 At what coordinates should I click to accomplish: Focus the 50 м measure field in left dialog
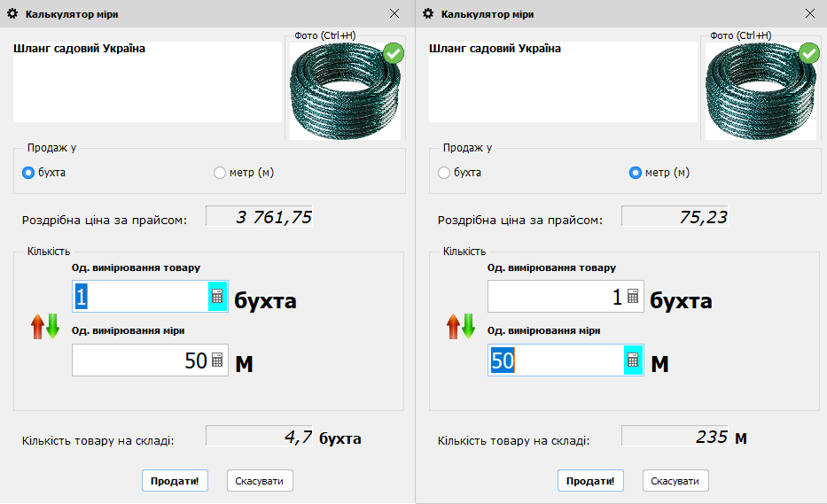pyautogui.click(x=140, y=361)
